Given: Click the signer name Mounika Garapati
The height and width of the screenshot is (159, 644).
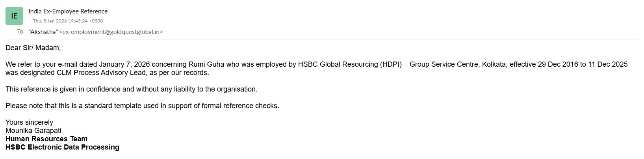Looking at the screenshot, I should click(33, 131).
